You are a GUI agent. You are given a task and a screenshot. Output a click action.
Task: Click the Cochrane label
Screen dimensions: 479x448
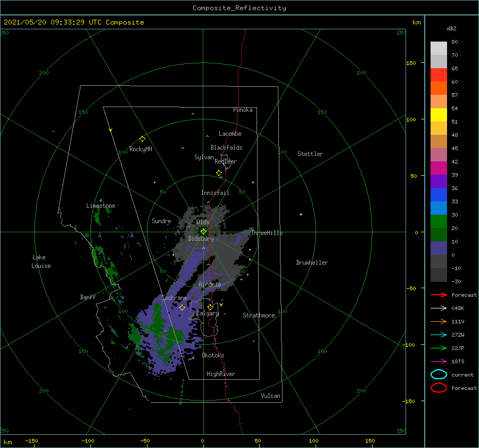[174, 298]
